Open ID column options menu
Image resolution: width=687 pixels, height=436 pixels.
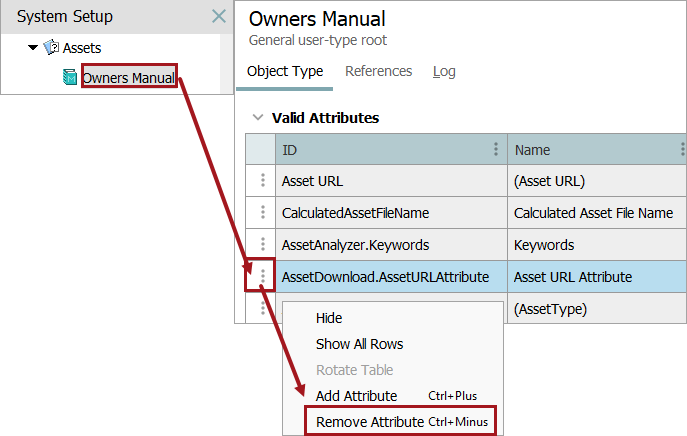coord(496,150)
